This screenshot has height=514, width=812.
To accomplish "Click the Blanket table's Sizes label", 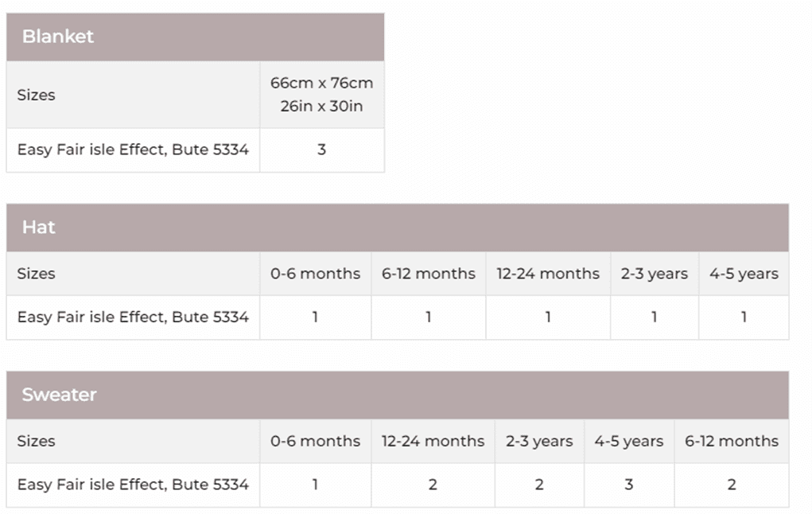I will tap(37, 95).
